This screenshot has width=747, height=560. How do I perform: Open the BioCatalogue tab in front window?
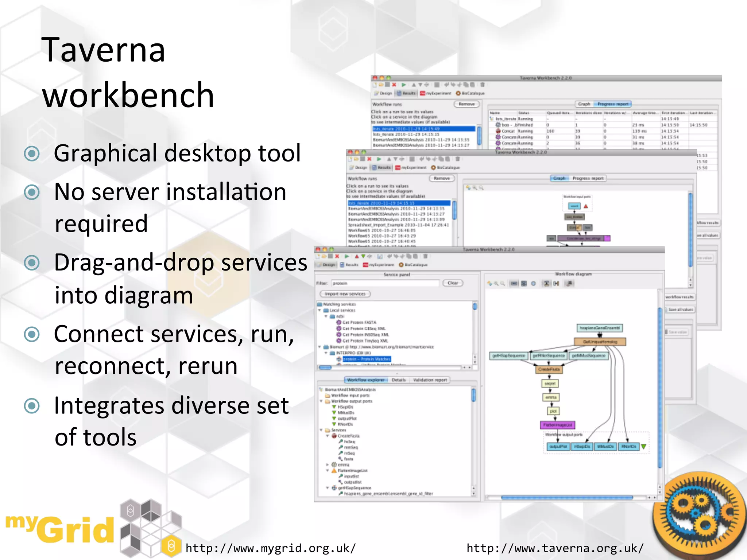pyautogui.click(x=413, y=265)
